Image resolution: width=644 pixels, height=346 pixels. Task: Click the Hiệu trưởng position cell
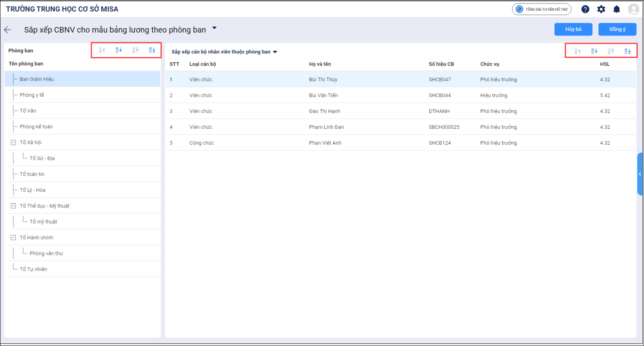(494, 95)
